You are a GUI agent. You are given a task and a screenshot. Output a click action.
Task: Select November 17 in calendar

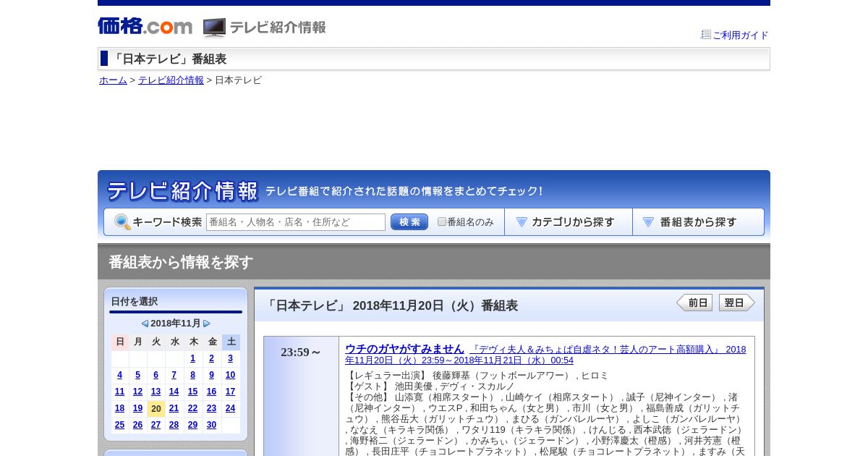(x=231, y=392)
